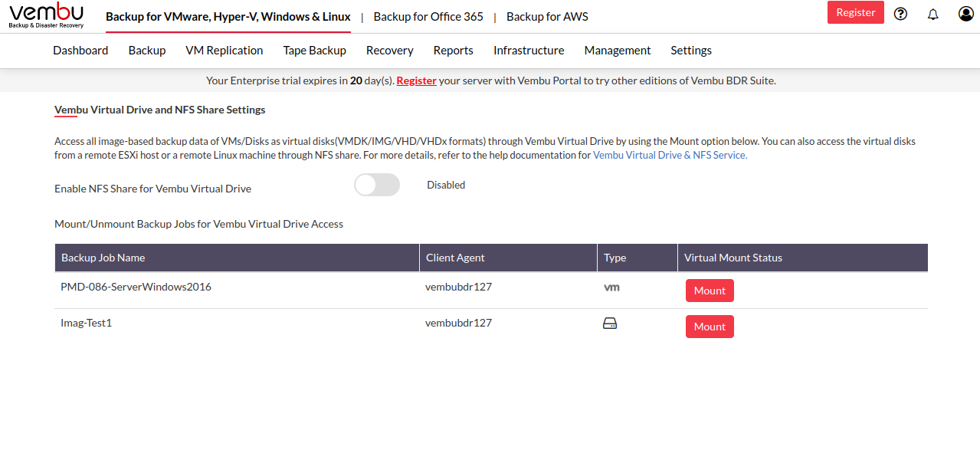Click the VM type icon for PMD-086-ServerWindows2016
The image size is (980, 473).
click(611, 287)
